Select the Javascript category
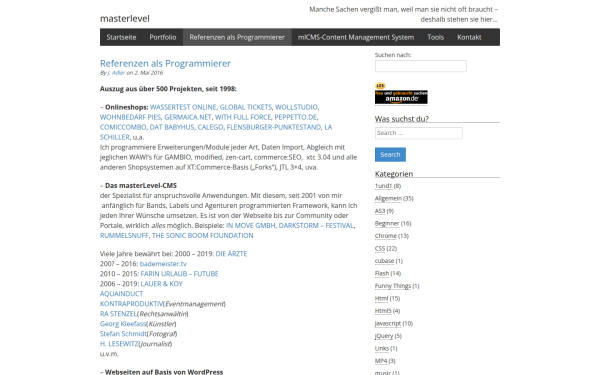 tap(388, 323)
